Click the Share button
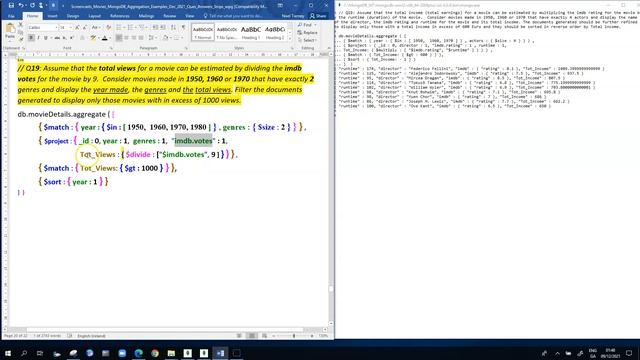This screenshot has width=640, height=360. tap(318, 16)
